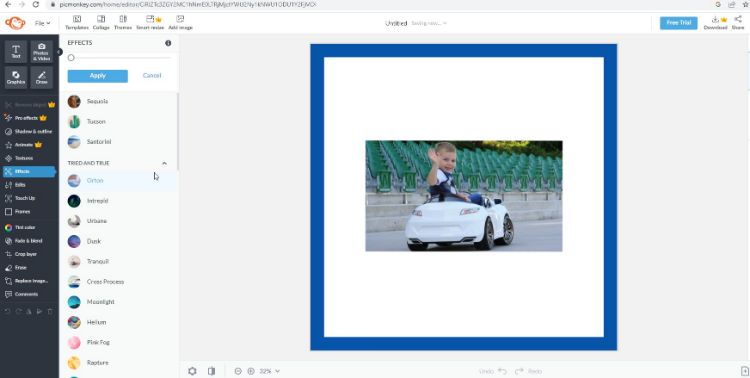The width and height of the screenshot is (750, 378).
Task: Open Smart resize tool
Action: [150, 22]
